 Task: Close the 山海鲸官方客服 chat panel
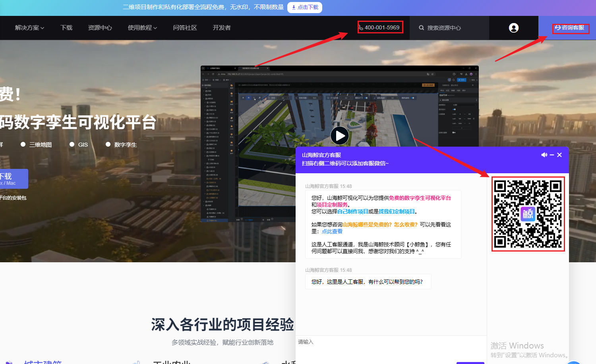point(559,155)
